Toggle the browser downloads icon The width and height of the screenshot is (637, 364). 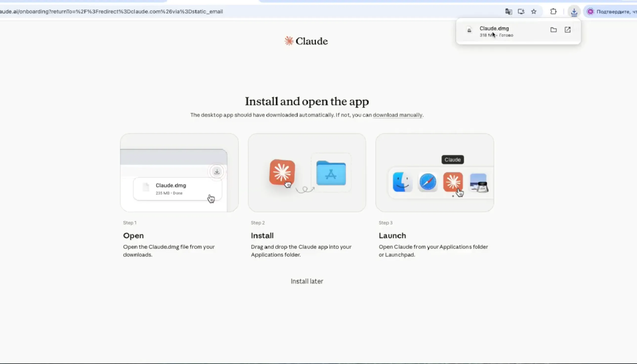(574, 12)
